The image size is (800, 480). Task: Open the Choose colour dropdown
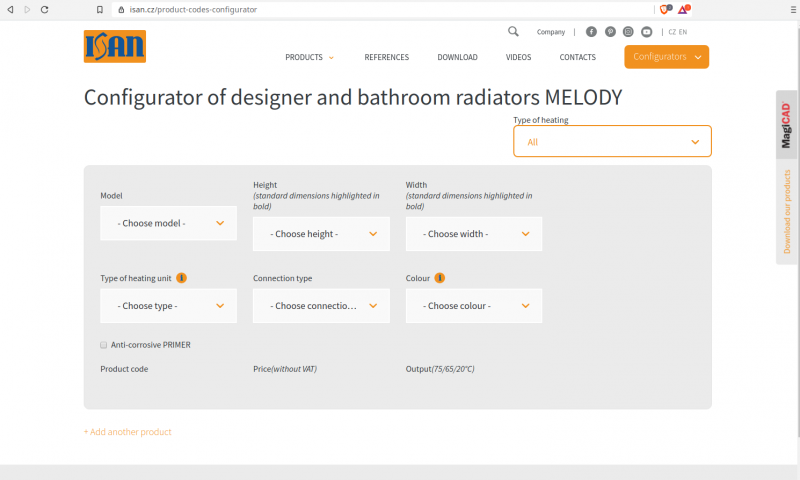[474, 306]
